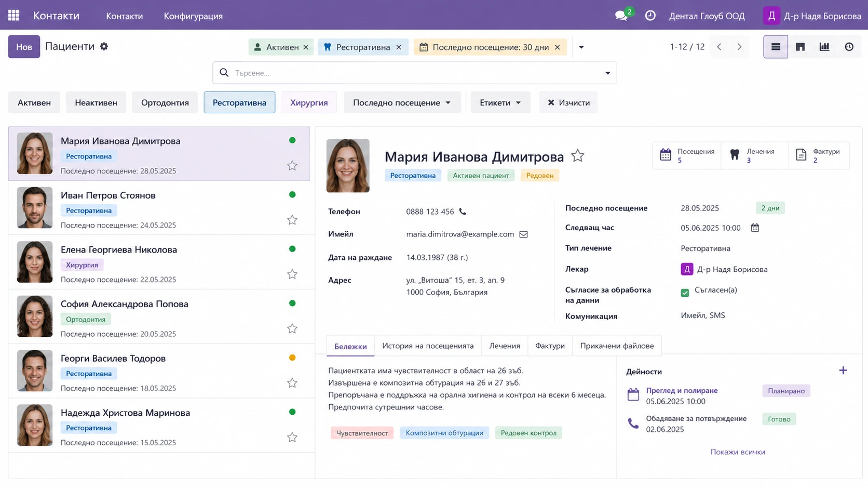Star Иван Петров Стоянов in the list
The image size is (868, 489).
pos(292,220)
